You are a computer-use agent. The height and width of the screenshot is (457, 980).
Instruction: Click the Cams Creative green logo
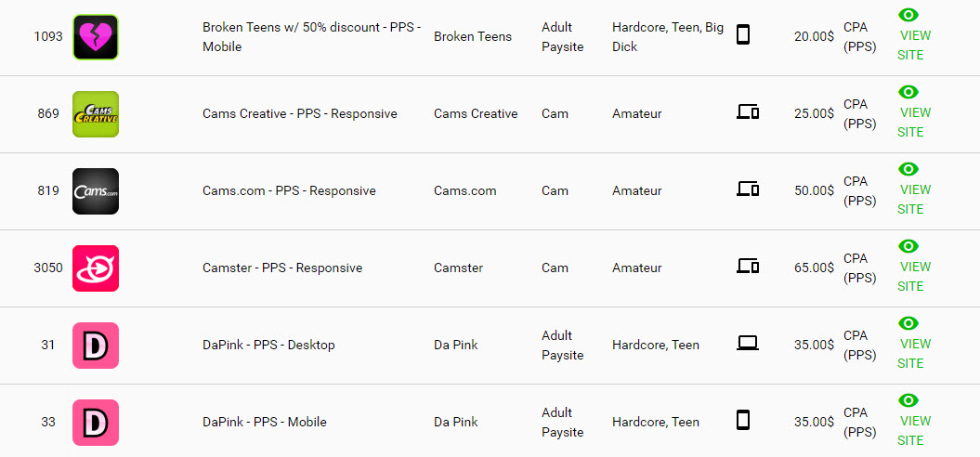pyautogui.click(x=96, y=113)
